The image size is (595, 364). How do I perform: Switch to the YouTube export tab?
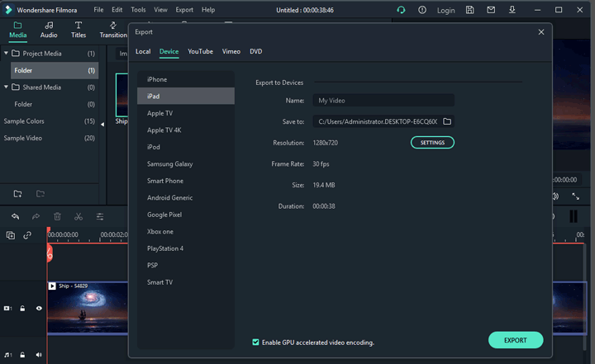[x=200, y=51]
